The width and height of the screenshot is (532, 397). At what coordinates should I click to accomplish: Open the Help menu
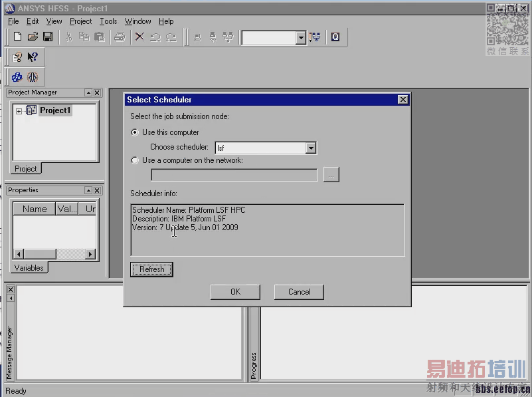coord(166,21)
